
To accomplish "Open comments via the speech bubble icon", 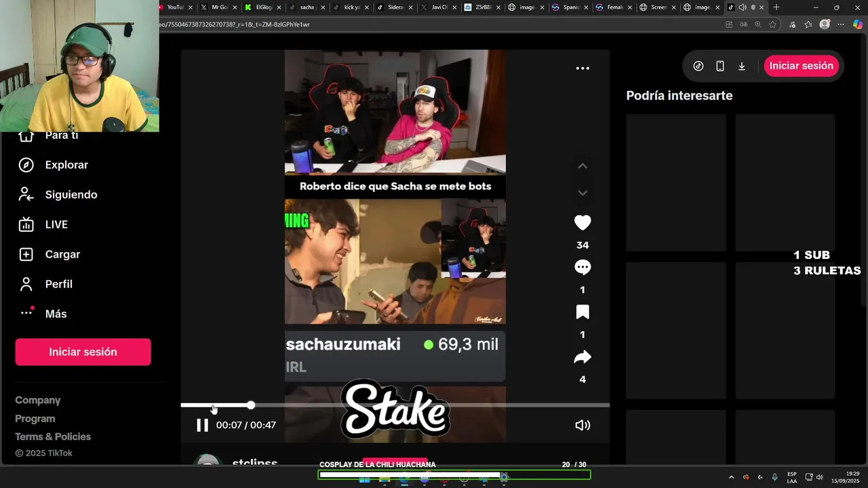I will [x=583, y=267].
